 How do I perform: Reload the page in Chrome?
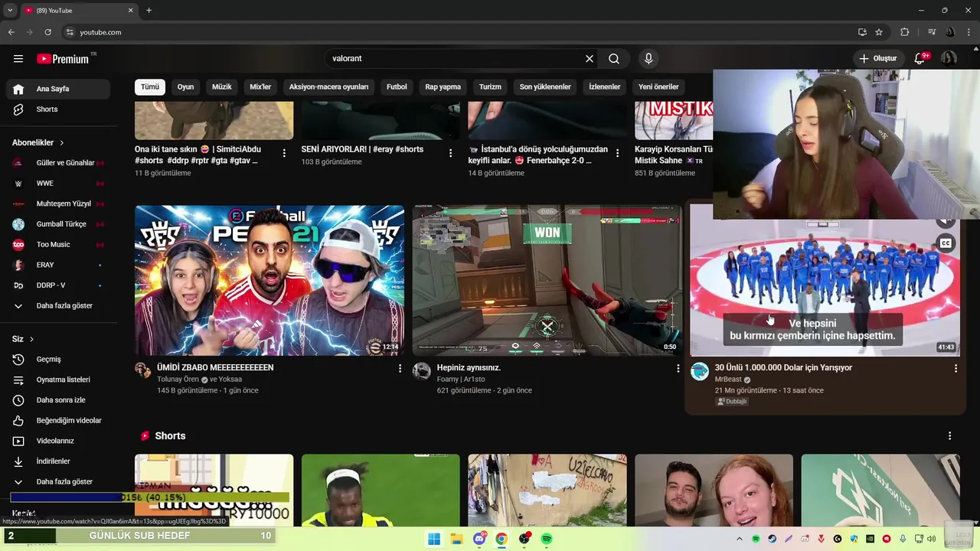click(47, 32)
